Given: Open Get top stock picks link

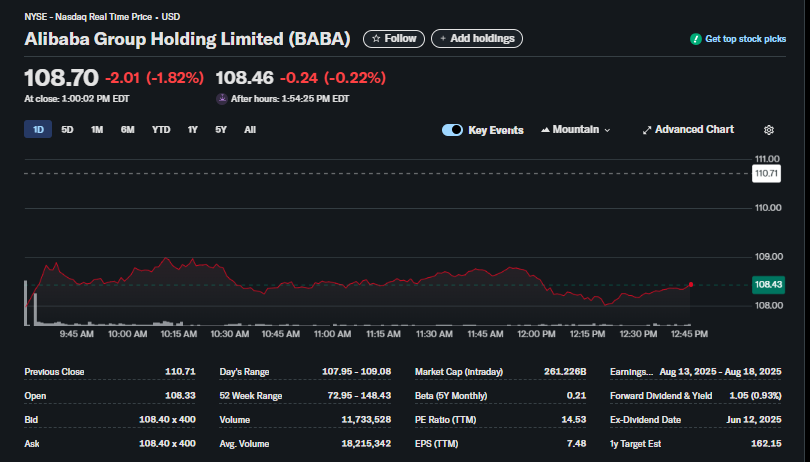Looking at the screenshot, I should pyautogui.click(x=745, y=39).
